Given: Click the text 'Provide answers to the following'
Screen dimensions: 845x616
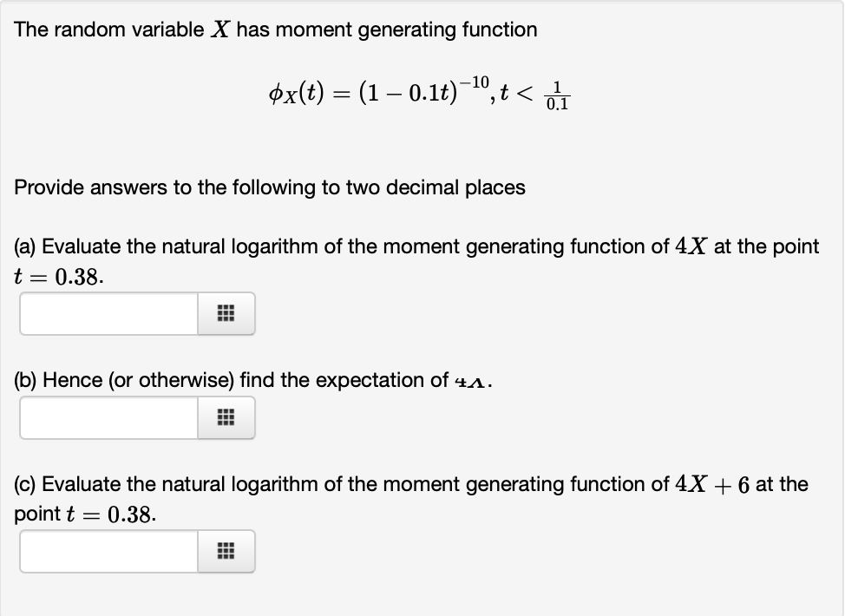Looking at the screenshot, I should pyautogui.click(x=269, y=187).
